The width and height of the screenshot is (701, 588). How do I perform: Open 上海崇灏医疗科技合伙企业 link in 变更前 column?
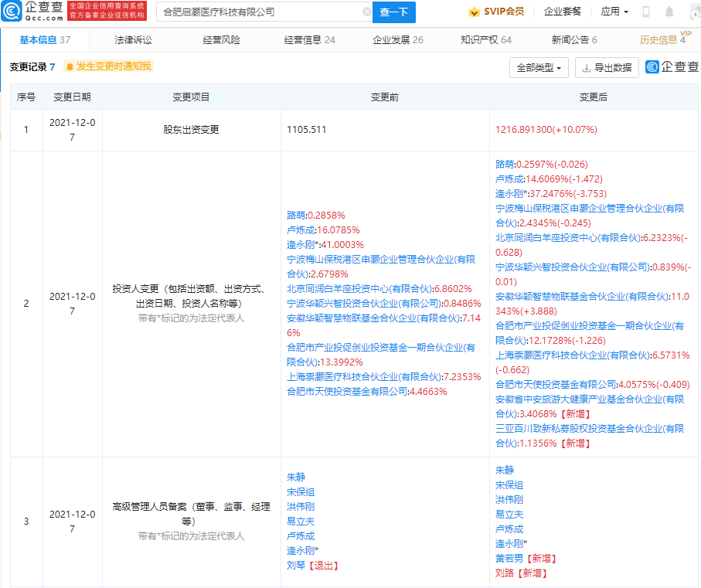tap(363, 376)
